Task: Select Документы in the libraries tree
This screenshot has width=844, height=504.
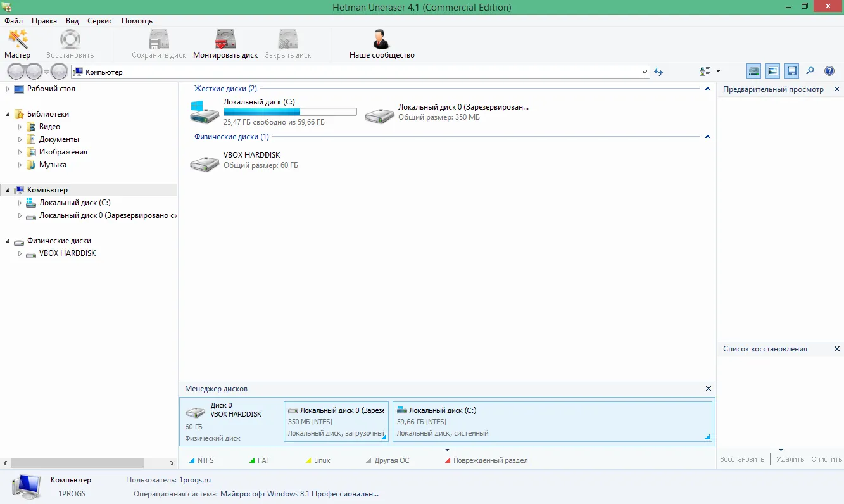Action: 59,139
